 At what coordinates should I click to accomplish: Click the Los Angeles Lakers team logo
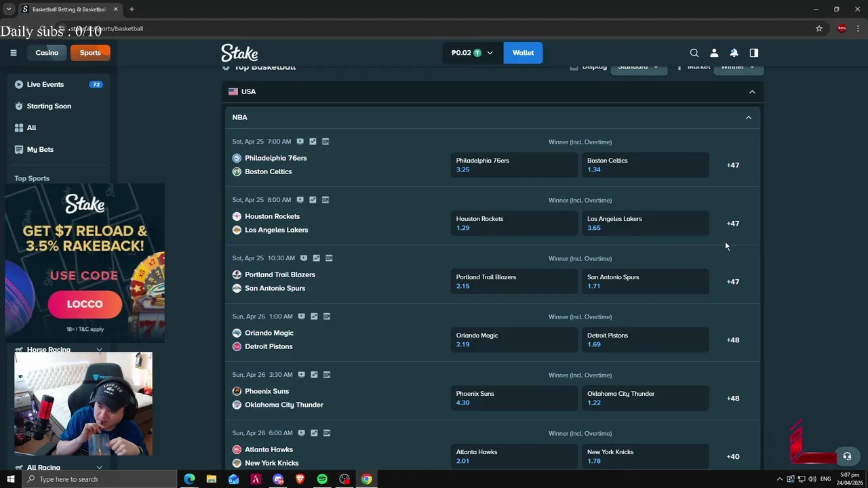(x=237, y=230)
